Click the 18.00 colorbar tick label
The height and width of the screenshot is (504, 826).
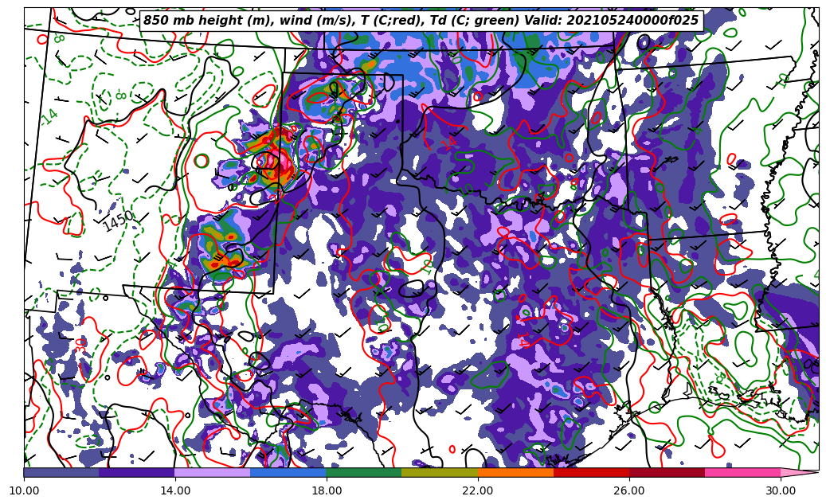click(327, 490)
